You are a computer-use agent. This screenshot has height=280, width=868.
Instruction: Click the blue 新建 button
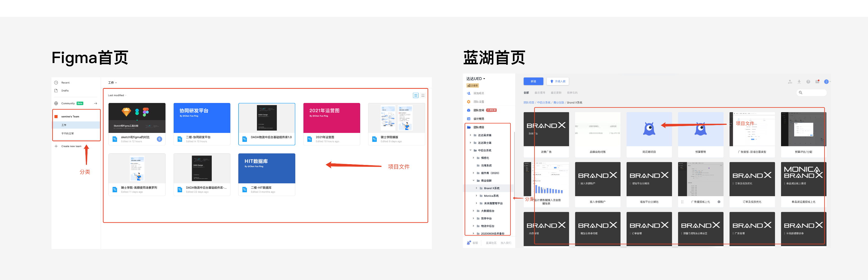(533, 81)
